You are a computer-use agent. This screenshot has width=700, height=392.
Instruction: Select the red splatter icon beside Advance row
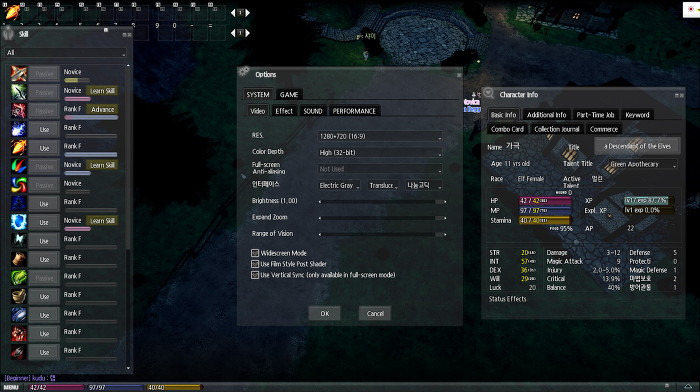(19, 110)
